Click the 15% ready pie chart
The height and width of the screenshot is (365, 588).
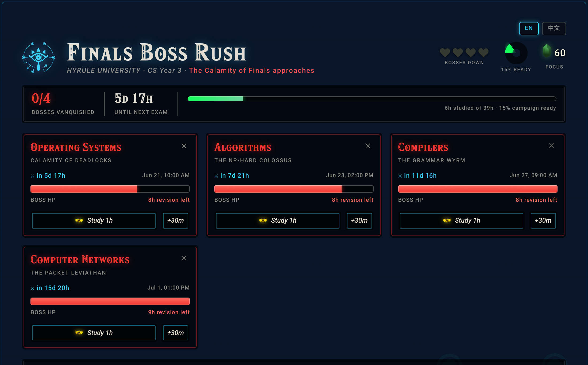[x=516, y=53]
